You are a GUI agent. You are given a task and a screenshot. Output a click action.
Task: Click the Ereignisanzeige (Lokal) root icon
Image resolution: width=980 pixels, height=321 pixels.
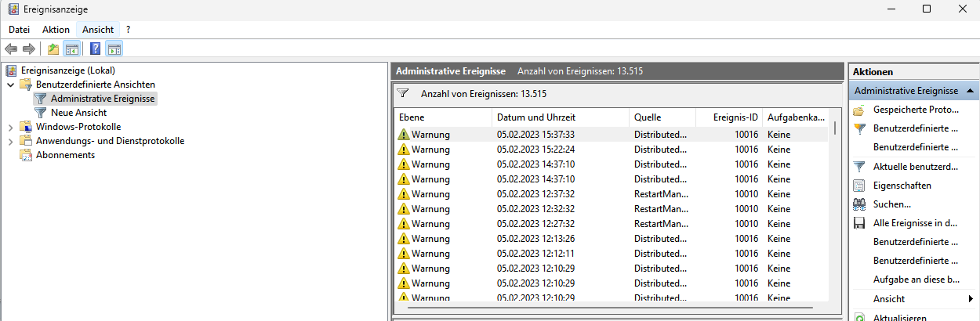(12, 70)
